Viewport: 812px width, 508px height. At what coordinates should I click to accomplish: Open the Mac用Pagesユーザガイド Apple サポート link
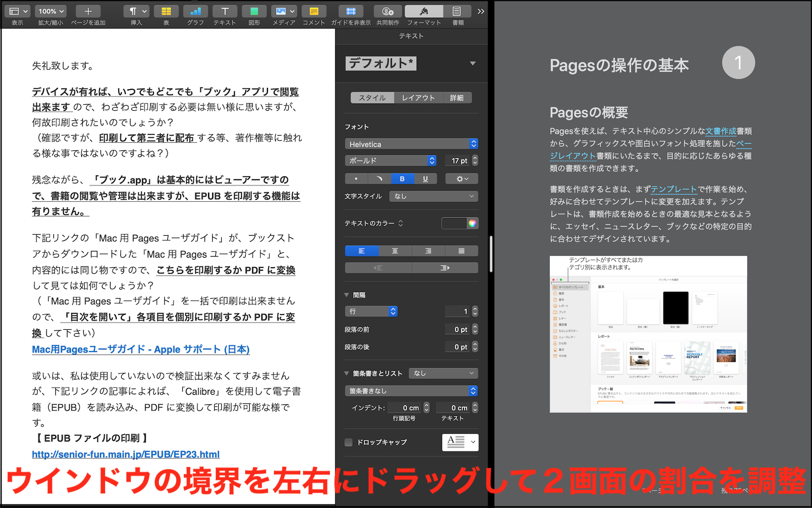coord(141,350)
